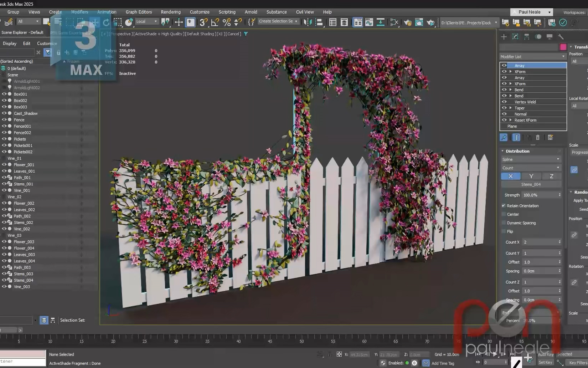Click the object color swatch
588x368 pixels.
tap(563, 47)
